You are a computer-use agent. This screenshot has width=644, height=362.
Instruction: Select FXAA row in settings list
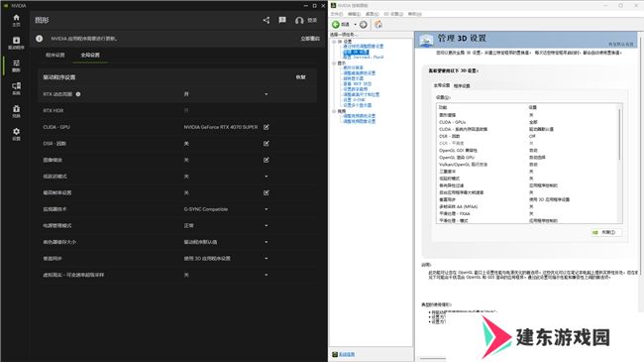click(x=527, y=213)
